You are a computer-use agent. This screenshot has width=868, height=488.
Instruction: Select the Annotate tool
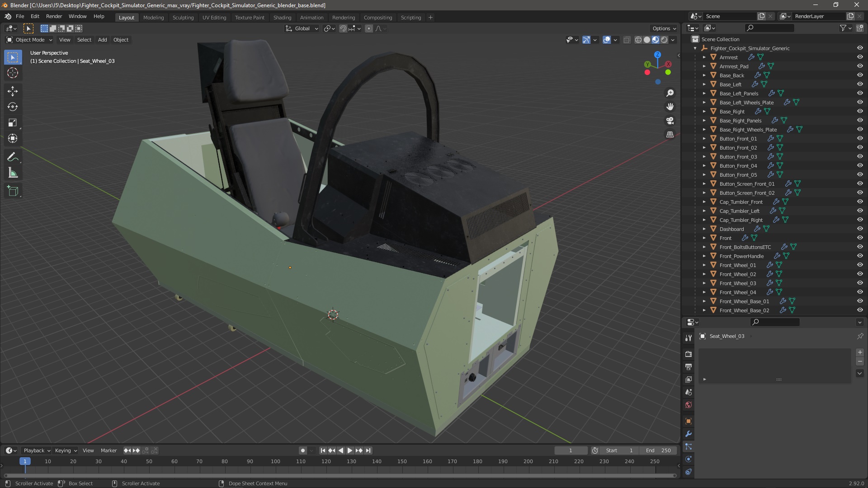[13, 157]
